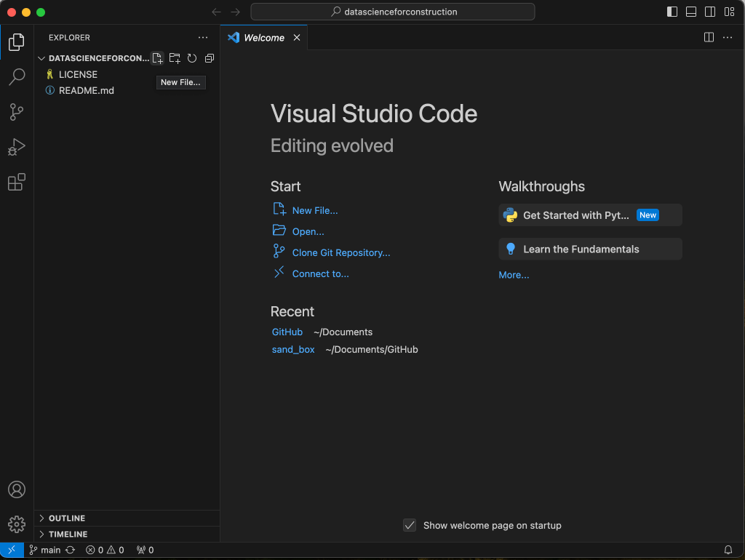Open the Source Control view
The width and height of the screenshot is (745, 560).
17,112
